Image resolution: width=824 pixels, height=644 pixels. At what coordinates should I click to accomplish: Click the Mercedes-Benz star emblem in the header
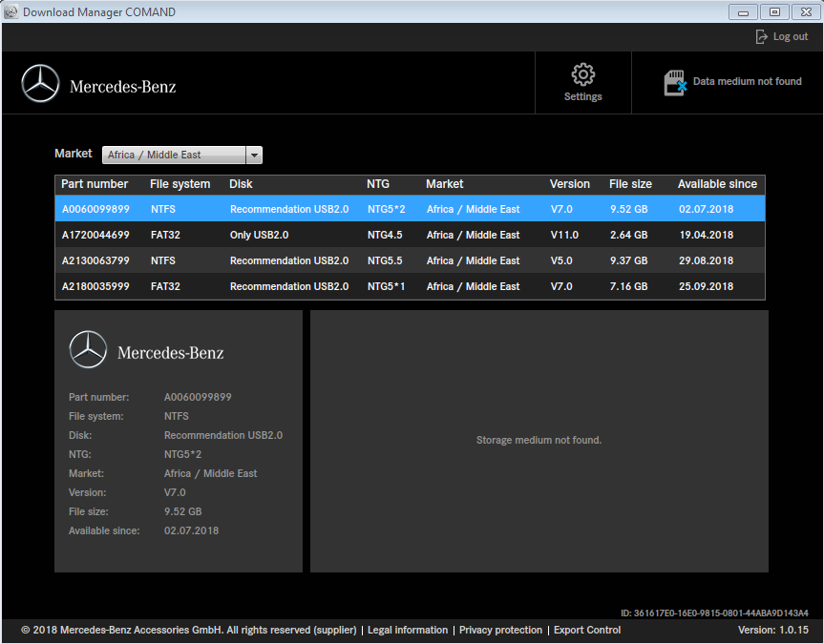click(x=41, y=82)
